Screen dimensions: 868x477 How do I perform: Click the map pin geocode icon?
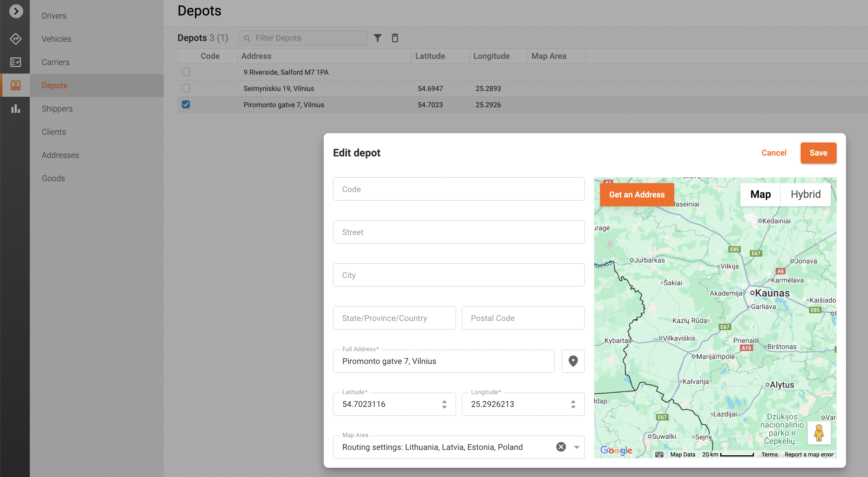coord(573,361)
